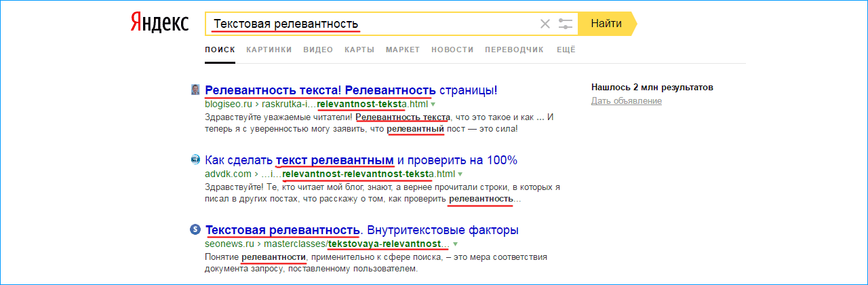The height and width of the screenshot is (285, 868).
Task: Open result Как сделать текст релевантным
Action: 361,160
